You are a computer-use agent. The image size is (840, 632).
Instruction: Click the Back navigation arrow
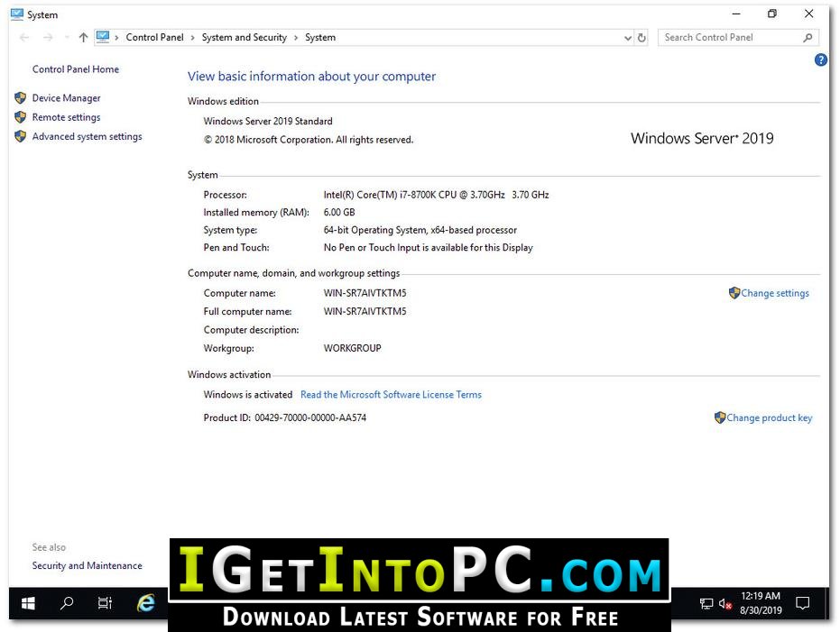coord(24,38)
